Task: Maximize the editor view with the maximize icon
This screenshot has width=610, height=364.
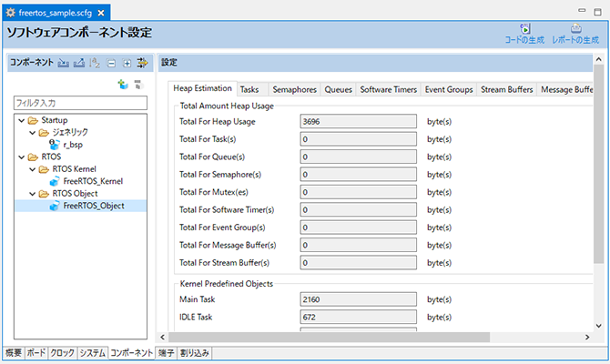Action: coord(597,12)
